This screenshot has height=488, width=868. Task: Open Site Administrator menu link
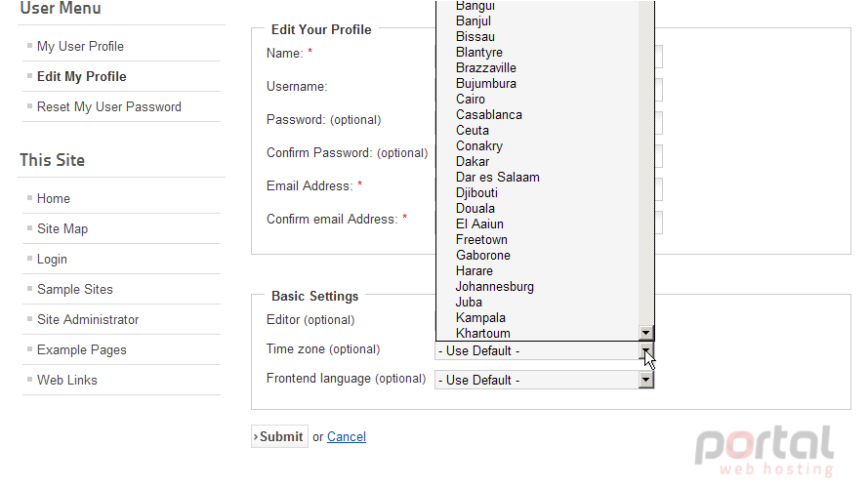point(88,320)
